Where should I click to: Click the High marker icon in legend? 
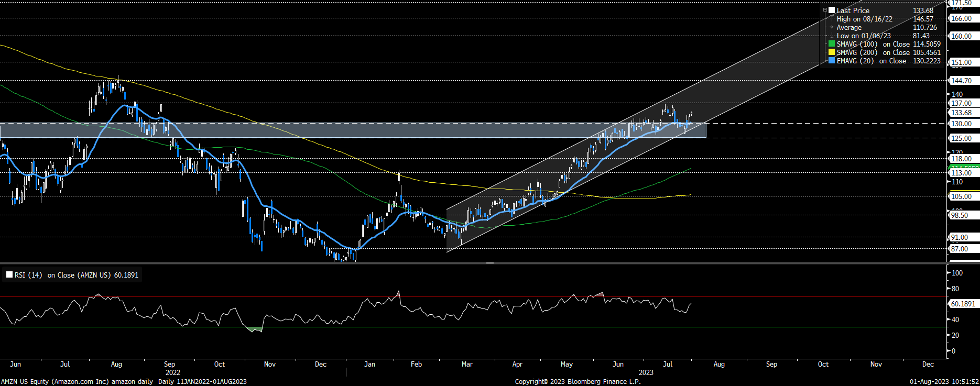tap(832, 19)
